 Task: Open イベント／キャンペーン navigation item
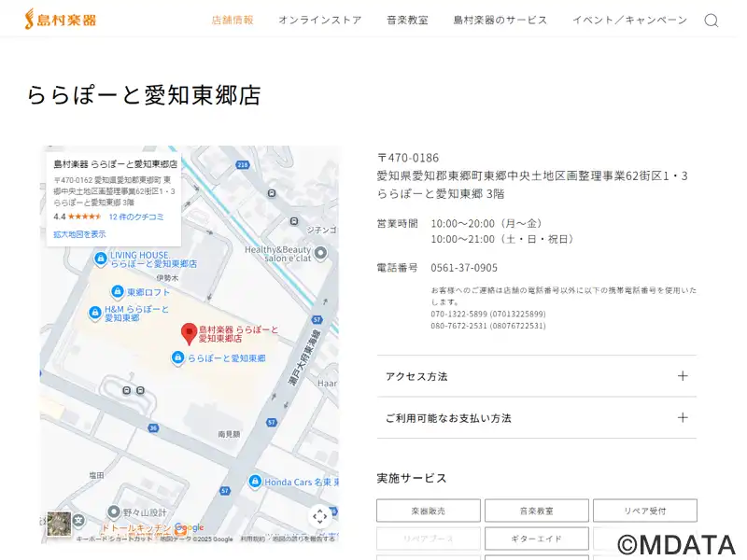point(629,21)
